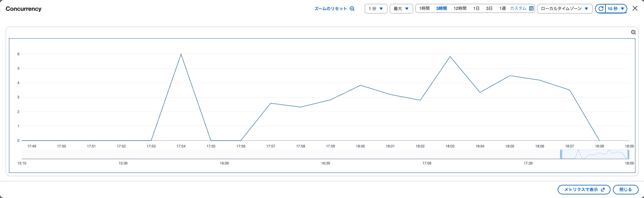644x198 pixels.
Task: Click the 17:39 overview timeline label
Action: pos(528,163)
